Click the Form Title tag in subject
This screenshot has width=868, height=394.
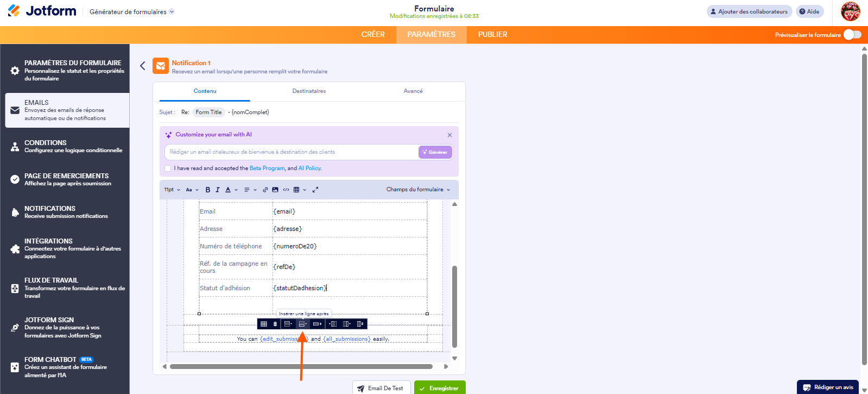(x=208, y=112)
